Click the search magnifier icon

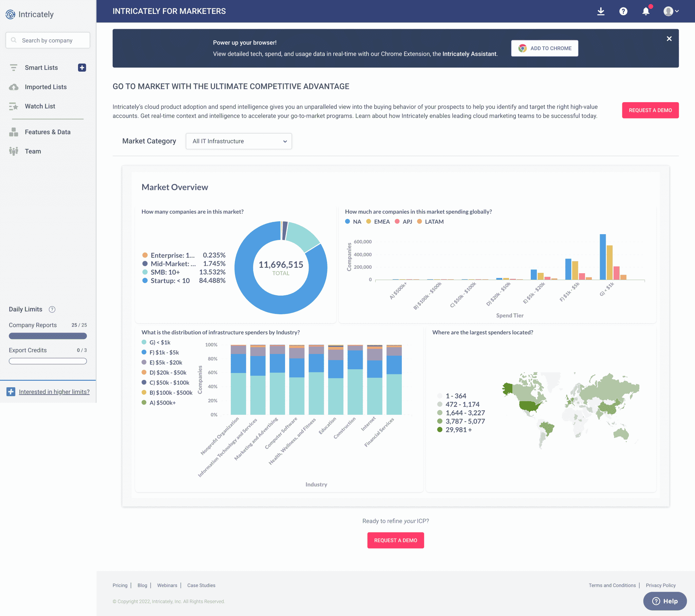coord(14,40)
